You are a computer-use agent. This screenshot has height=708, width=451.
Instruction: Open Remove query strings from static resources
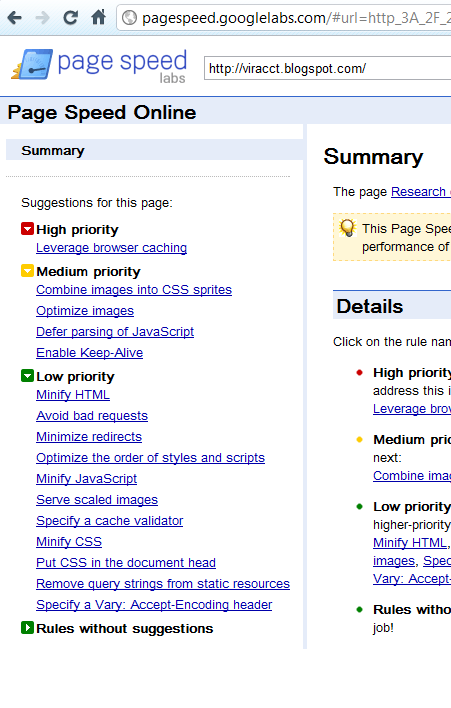click(163, 584)
